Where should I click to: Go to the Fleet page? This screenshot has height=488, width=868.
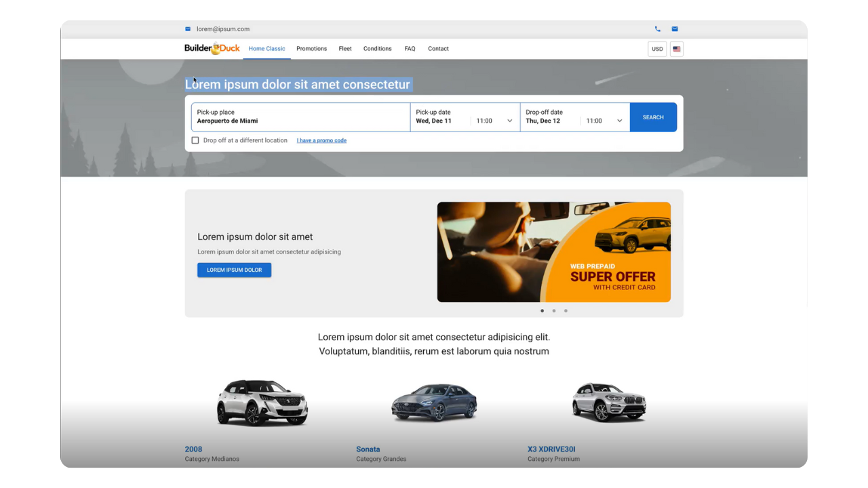click(x=345, y=49)
